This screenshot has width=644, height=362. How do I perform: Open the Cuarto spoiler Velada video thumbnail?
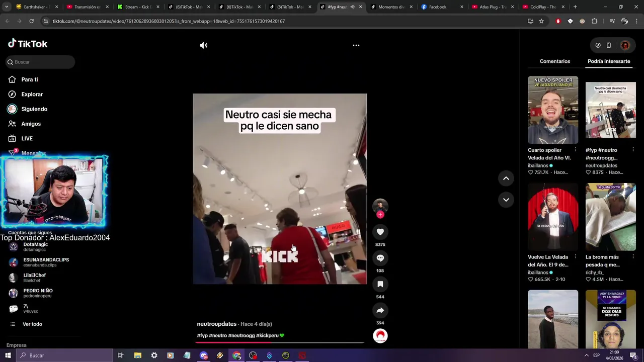pos(553,110)
